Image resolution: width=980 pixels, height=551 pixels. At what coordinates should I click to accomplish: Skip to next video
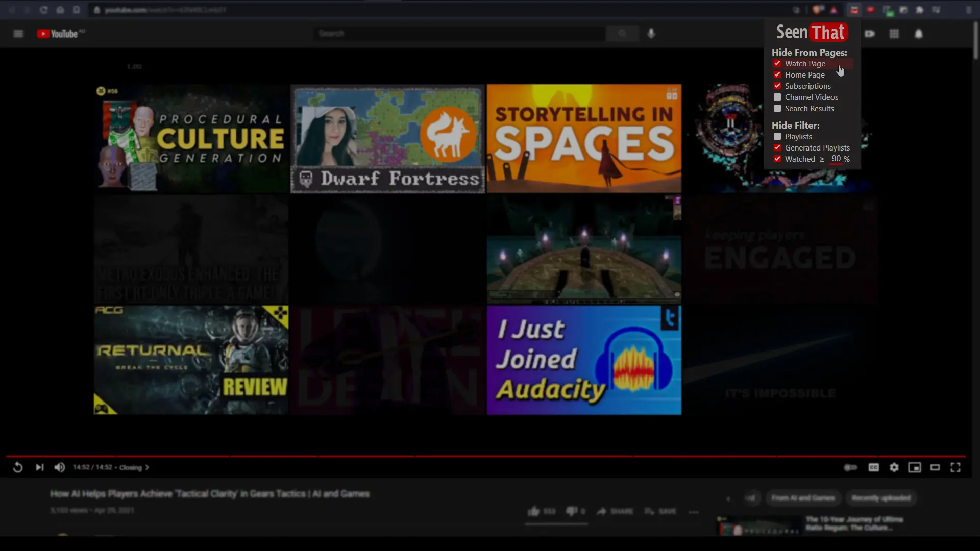pos(39,467)
